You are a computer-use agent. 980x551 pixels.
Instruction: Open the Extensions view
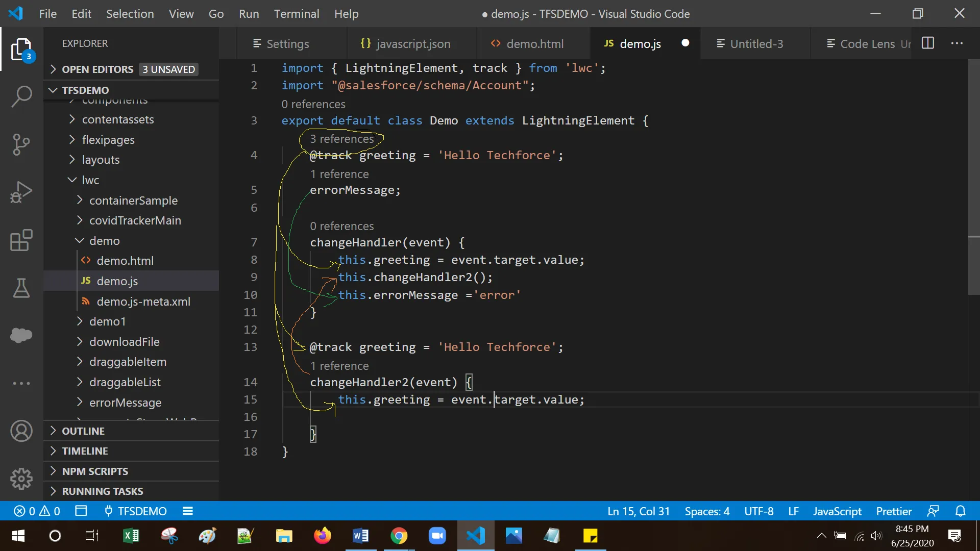tap(21, 240)
